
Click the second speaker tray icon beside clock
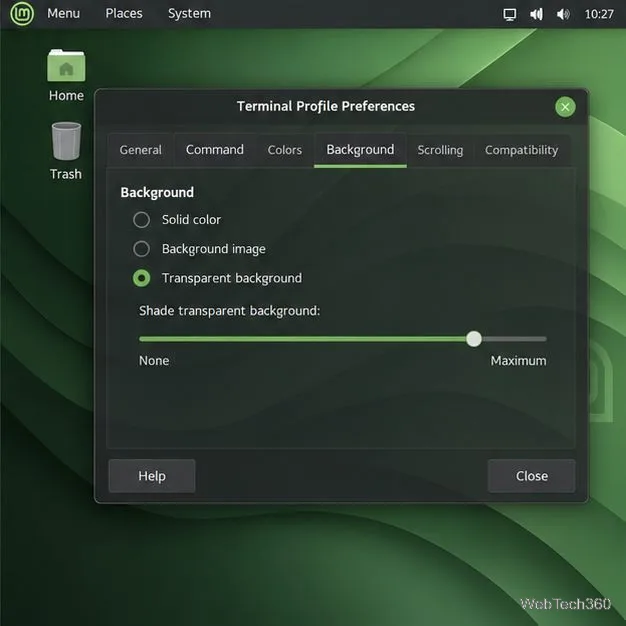[x=563, y=14]
